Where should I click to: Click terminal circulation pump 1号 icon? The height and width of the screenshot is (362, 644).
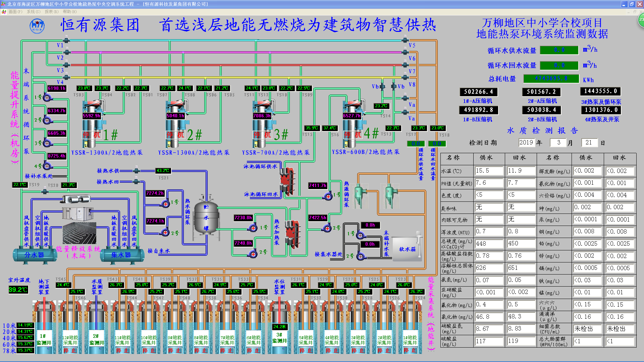[x=47, y=98]
